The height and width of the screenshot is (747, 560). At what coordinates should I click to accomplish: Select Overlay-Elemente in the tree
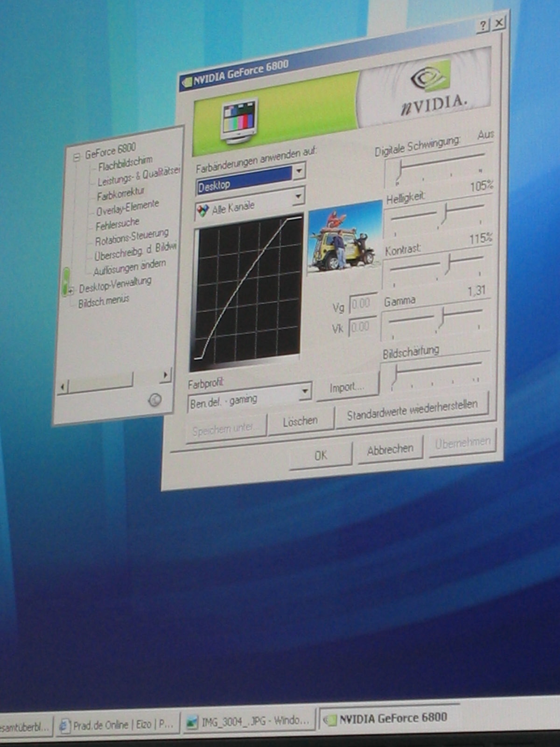point(127,208)
